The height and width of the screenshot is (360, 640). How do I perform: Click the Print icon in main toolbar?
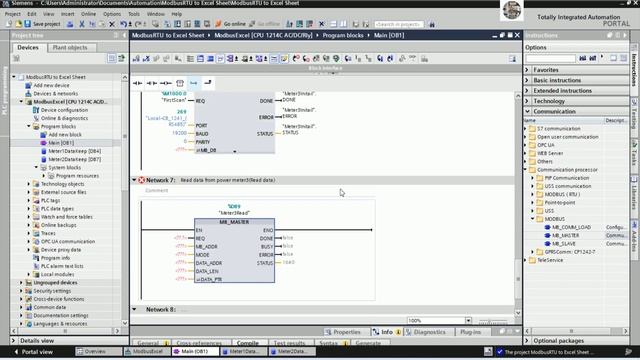click(x=70, y=24)
